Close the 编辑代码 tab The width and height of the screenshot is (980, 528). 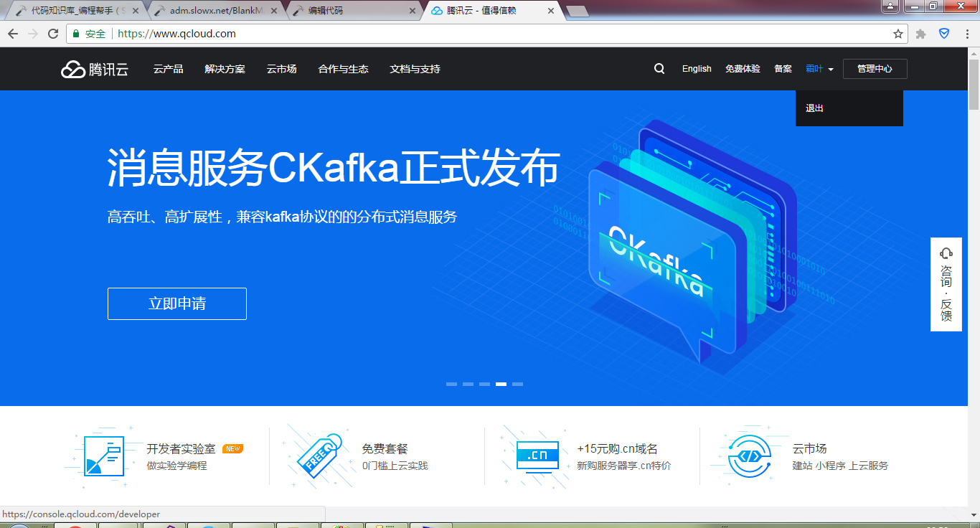coord(412,11)
